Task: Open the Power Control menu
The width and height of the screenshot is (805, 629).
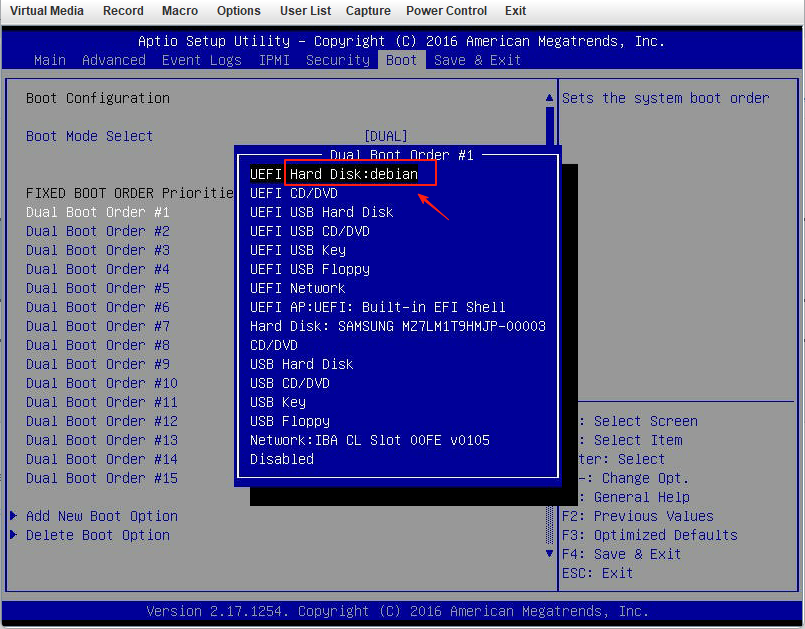Action: tap(446, 11)
